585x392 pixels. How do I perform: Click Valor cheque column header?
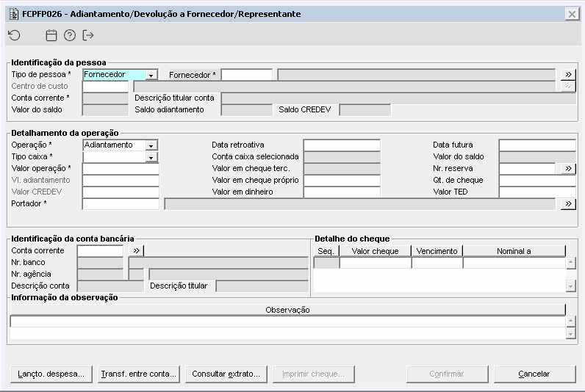(x=375, y=251)
